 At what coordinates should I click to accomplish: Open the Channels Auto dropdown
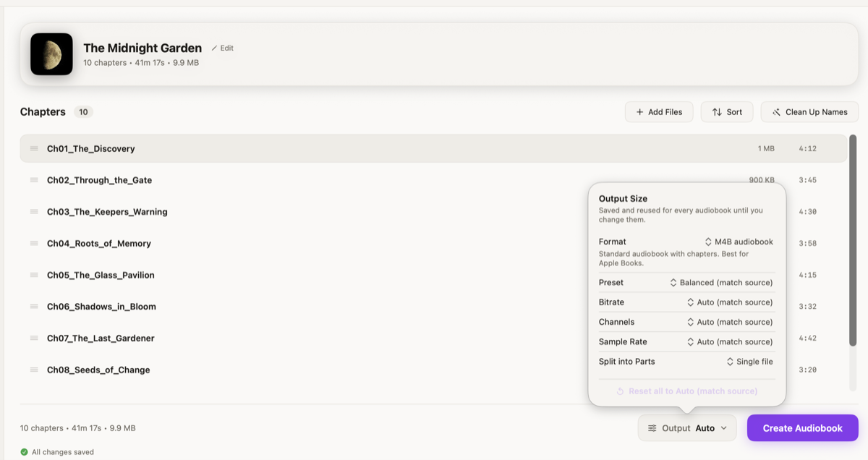click(x=729, y=322)
